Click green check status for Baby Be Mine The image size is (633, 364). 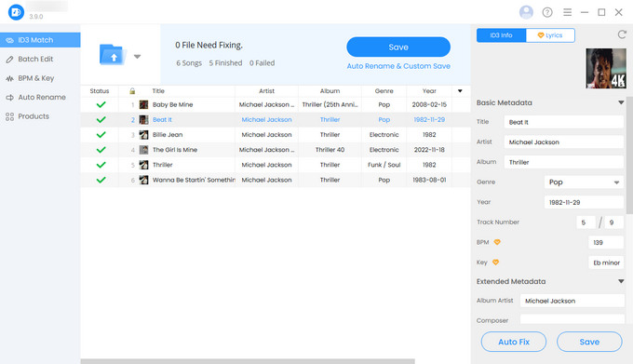coord(101,104)
